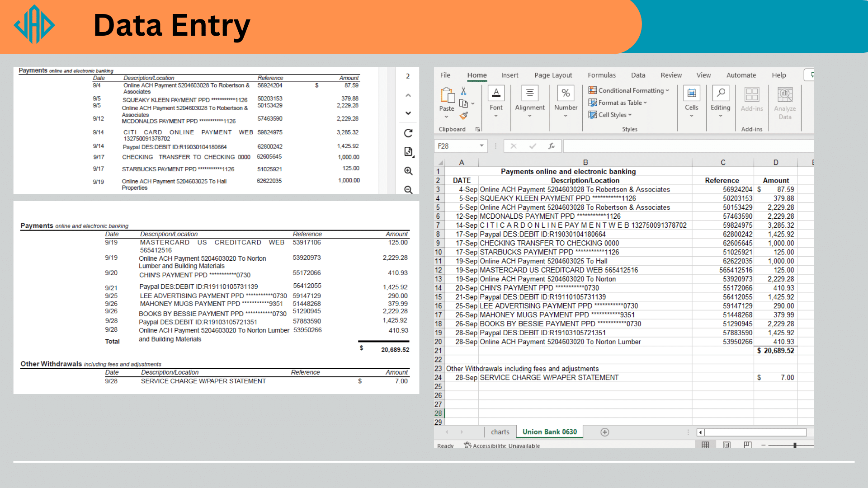
Task: Expand the Cells group chevron
Action: [691, 116]
